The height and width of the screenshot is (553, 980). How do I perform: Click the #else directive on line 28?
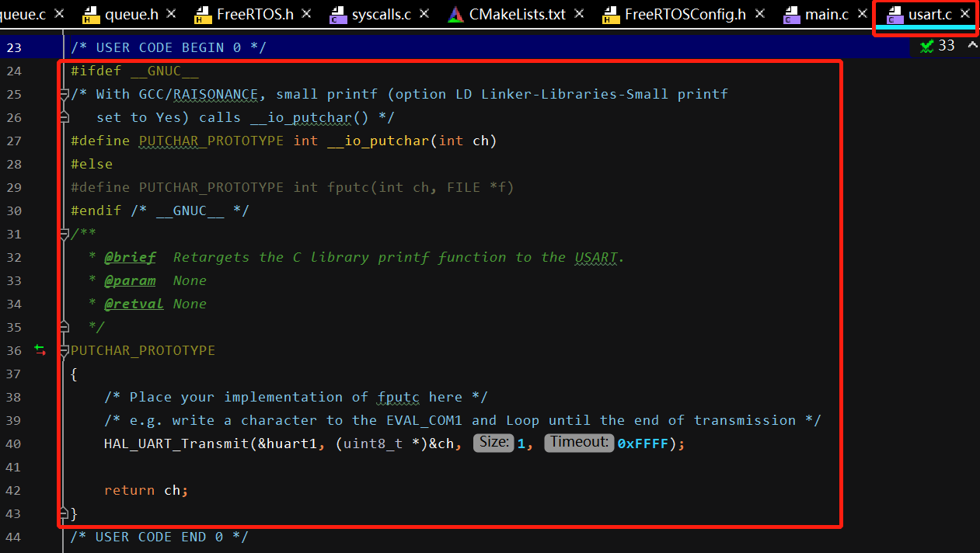[x=92, y=164]
